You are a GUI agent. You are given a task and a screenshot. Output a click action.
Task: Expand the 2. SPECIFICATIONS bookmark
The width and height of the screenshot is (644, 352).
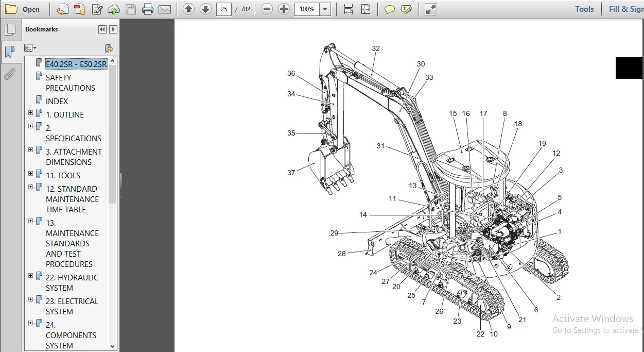click(x=30, y=126)
